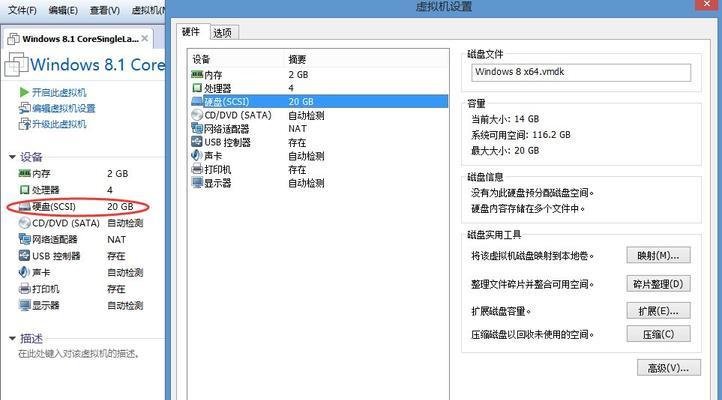Screen dimensions: 722x400
Task: Click USB controller icon in settings dialog list
Action: [197, 142]
